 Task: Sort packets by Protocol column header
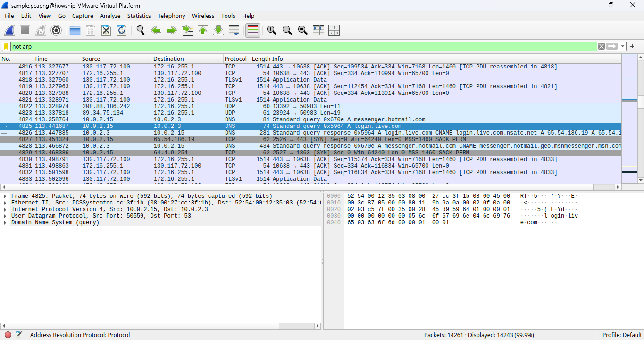point(237,59)
